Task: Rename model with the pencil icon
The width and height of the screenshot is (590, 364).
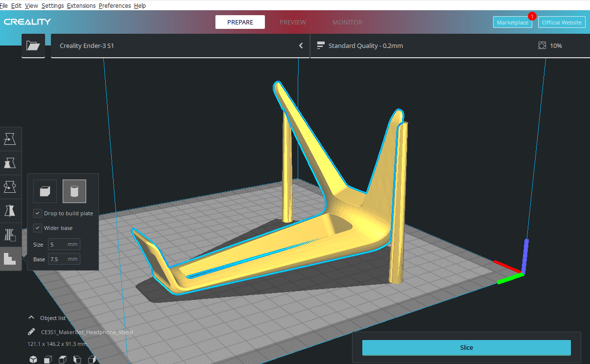Action: click(32, 332)
